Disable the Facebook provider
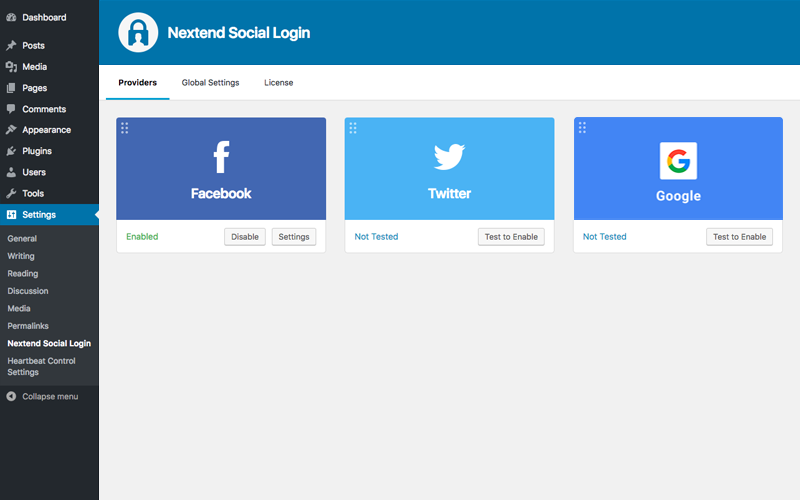Viewport: 800px width, 500px height. 245,237
